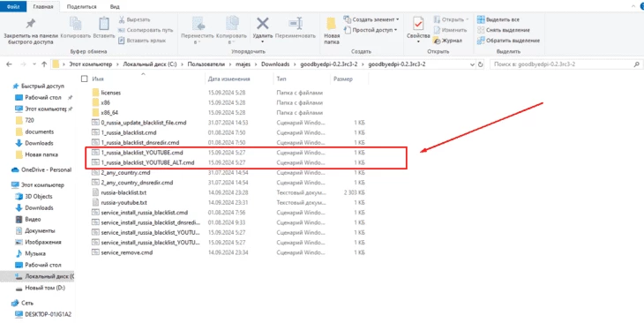The width and height of the screenshot is (644, 323).
Task: Click the Pin to Quick access icon
Action: tap(30, 24)
